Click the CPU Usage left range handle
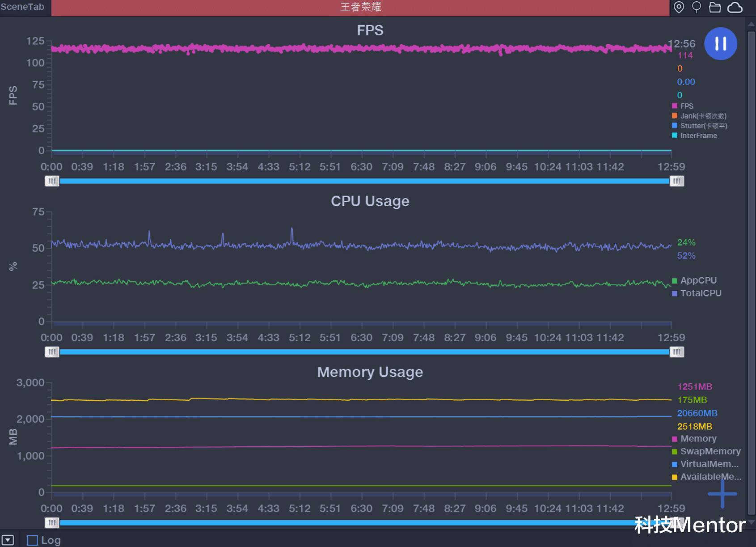Image resolution: width=756 pixels, height=547 pixels. point(52,352)
